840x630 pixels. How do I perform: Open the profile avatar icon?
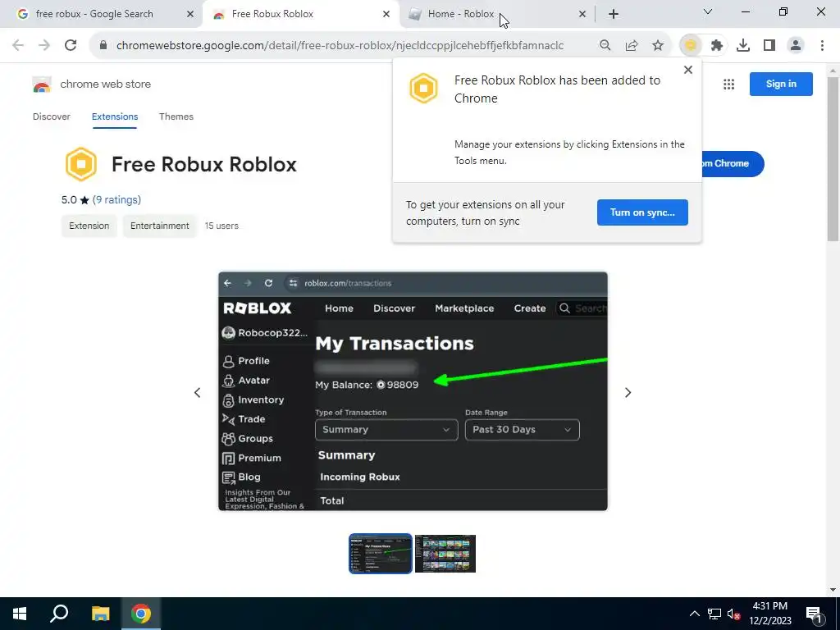pyautogui.click(x=796, y=46)
